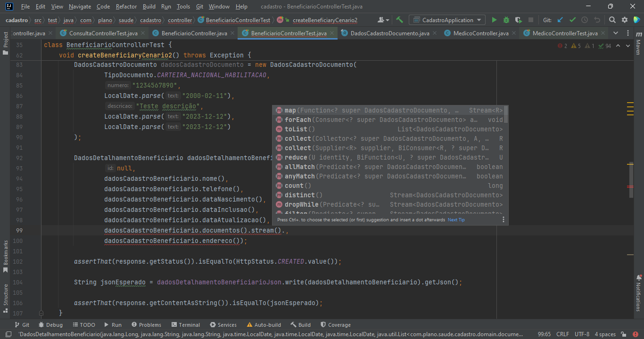This screenshot has height=339, width=644.
Task: Open the Coverage tool window
Action: 335,325
